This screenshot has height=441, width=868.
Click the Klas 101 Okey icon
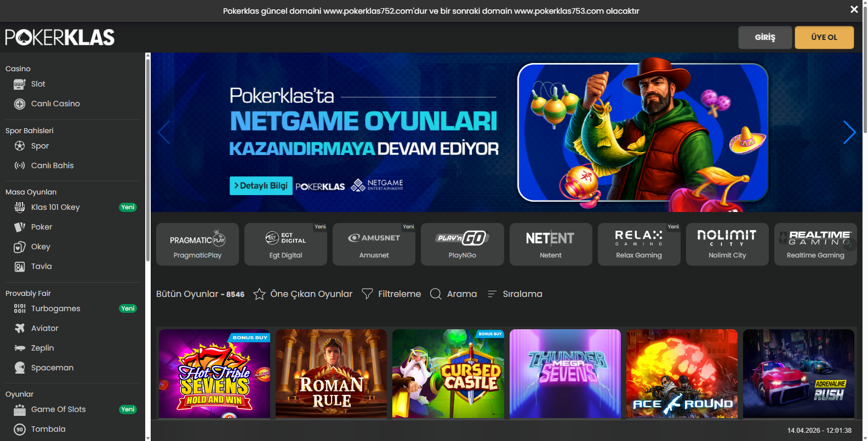(20, 207)
